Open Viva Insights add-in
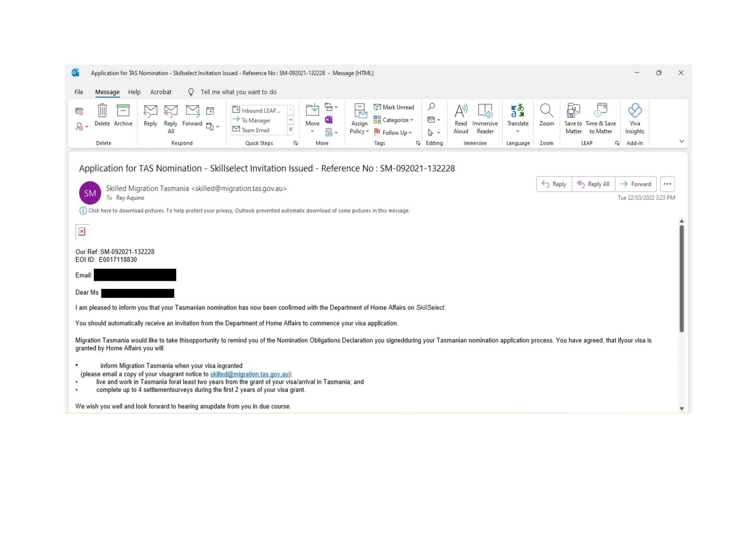This screenshot has width=756, height=534. tap(635, 115)
